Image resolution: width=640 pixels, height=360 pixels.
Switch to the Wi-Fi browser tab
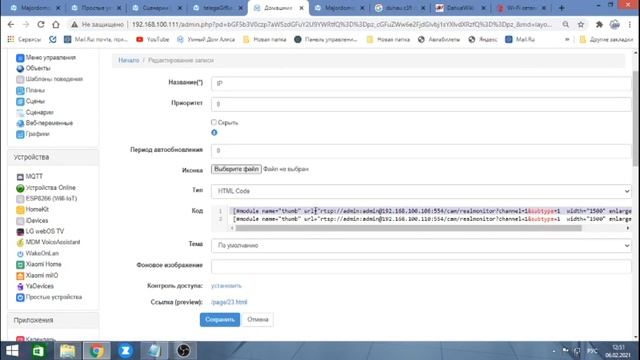(x=522, y=8)
